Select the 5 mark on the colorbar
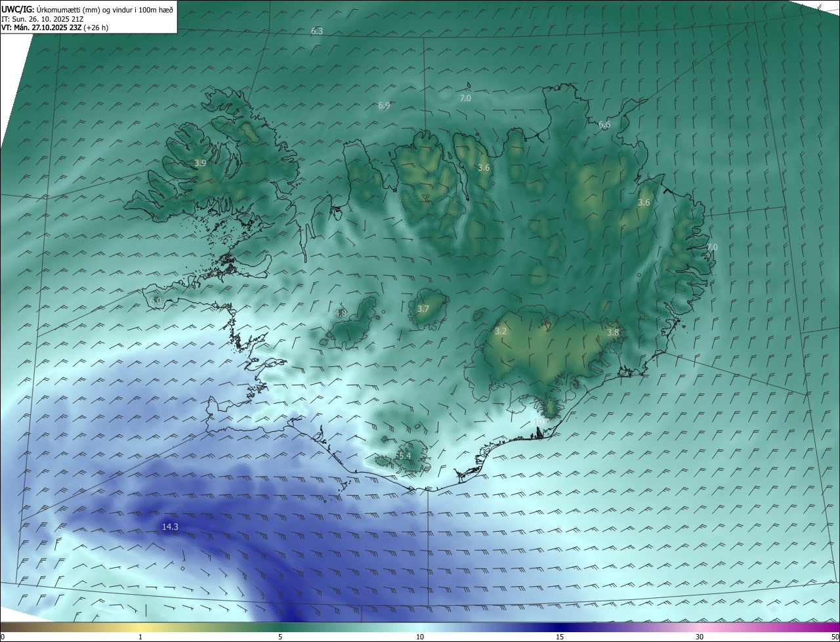This screenshot has height=642, width=840. [x=280, y=637]
